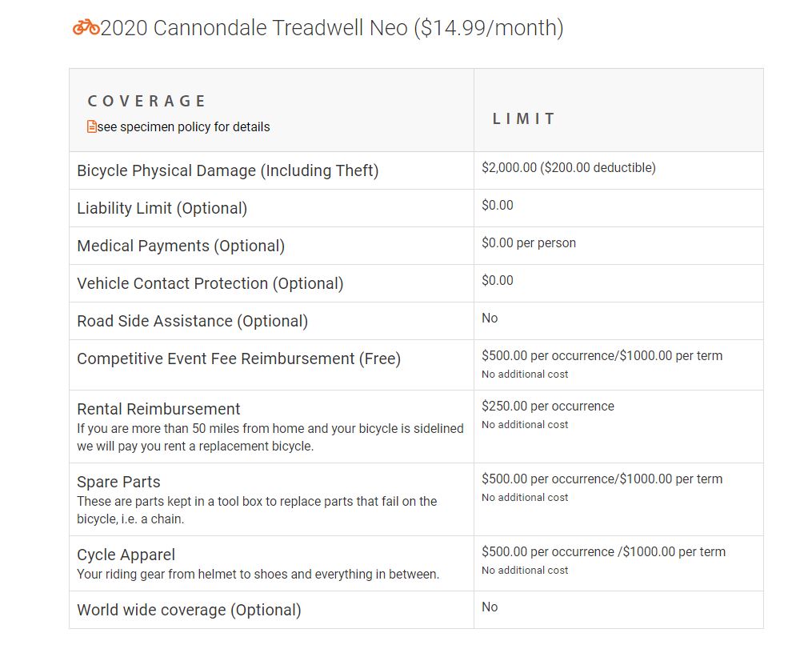Click the $250.00 per occurrence limit text
This screenshot has height=661, width=812.
click(x=548, y=407)
